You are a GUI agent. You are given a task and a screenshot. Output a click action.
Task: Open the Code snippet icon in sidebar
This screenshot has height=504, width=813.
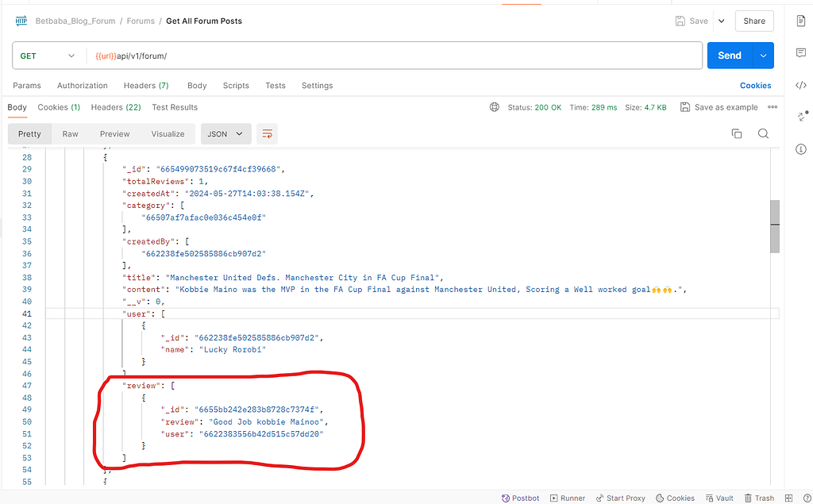(800, 85)
